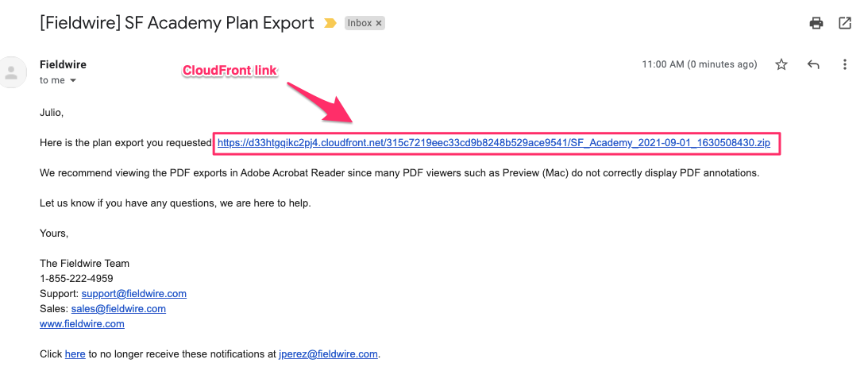Print the email with printer icon
Viewport: 868px width, 367px height.
pyautogui.click(x=816, y=23)
